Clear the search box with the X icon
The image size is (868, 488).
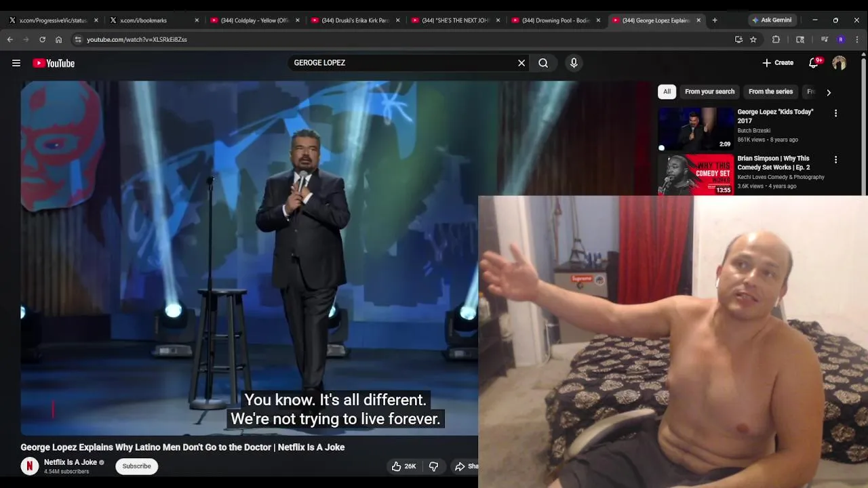pos(521,63)
